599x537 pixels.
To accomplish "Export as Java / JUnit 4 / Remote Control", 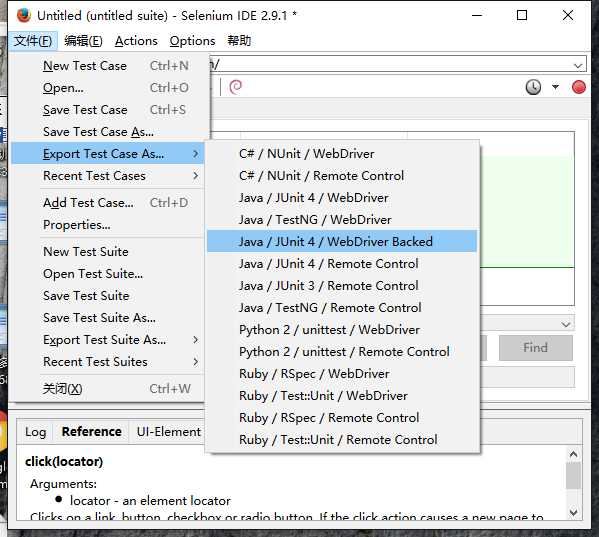I will pos(342,264).
